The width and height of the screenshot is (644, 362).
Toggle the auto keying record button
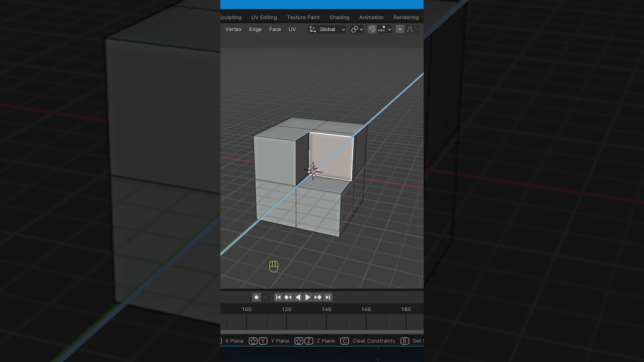pyautogui.click(x=256, y=297)
